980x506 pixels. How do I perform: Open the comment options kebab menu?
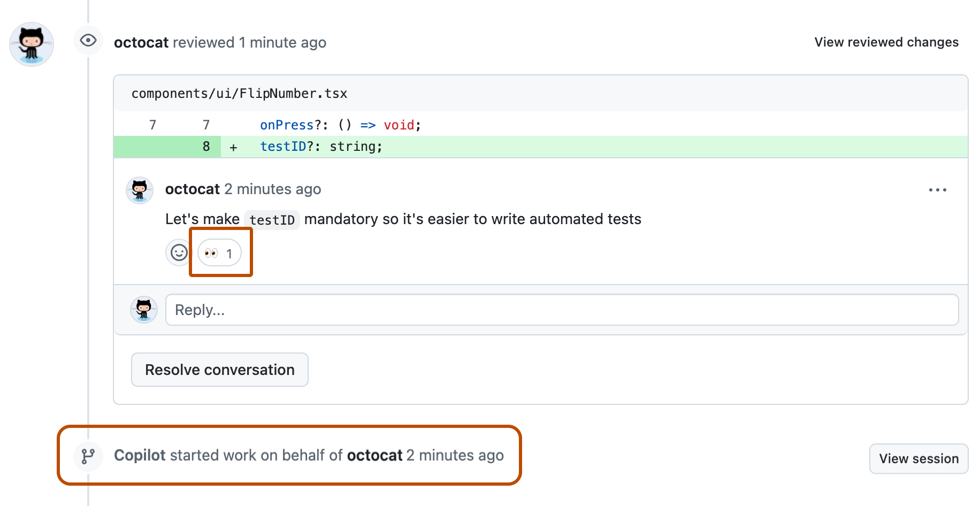tap(938, 189)
